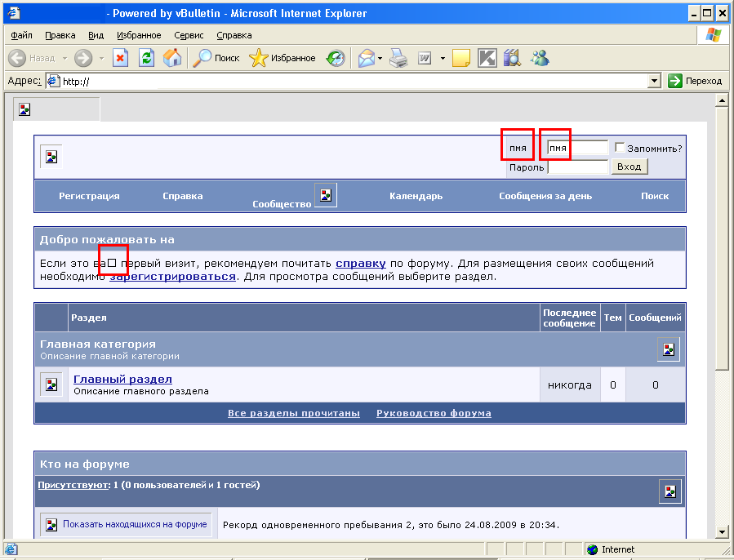Open the Back button history dropdown arrow
This screenshot has width=734, height=560.
[x=64, y=58]
